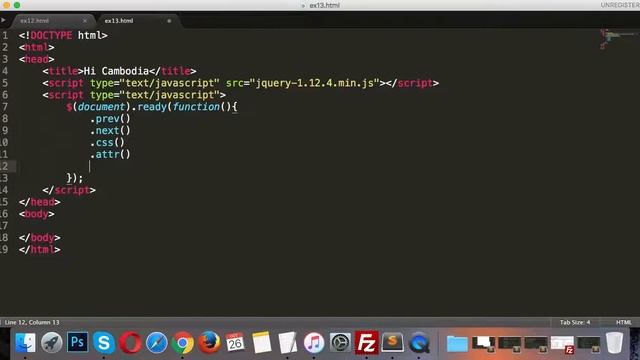The height and width of the screenshot is (360, 640).
Task: Click the UNREGISTERED label in title bar
Action: tap(620, 5)
